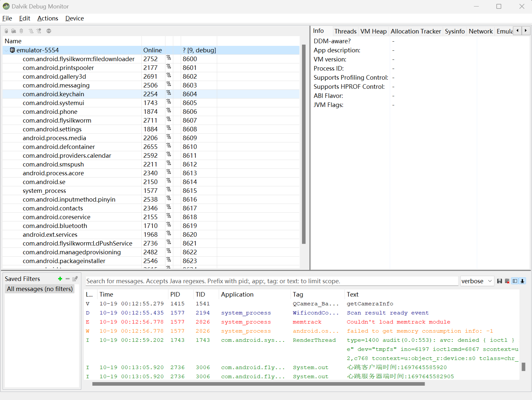Click the Update Heap cylinder icon
The height and width of the screenshot is (400, 532).
(x=6, y=31)
